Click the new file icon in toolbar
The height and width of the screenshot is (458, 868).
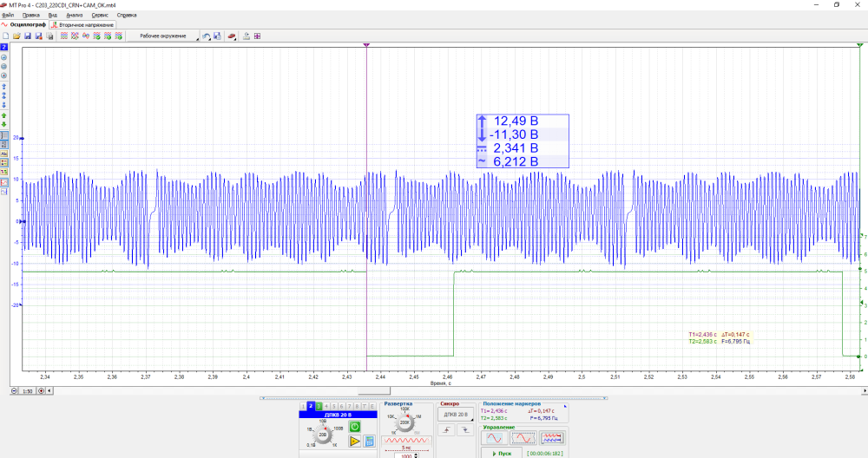pos(5,36)
